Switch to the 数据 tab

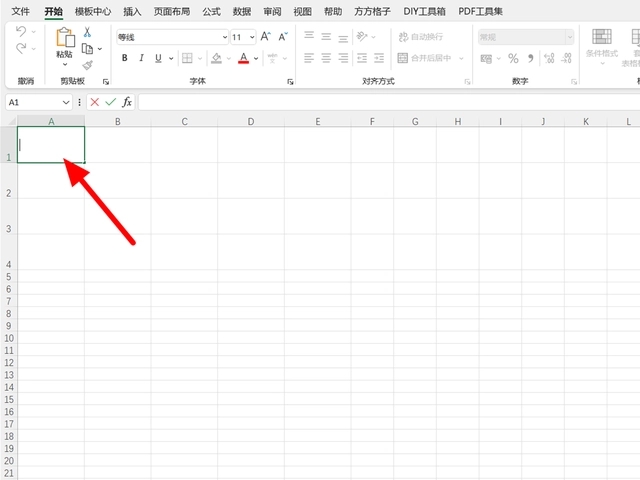pyautogui.click(x=242, y=11)
